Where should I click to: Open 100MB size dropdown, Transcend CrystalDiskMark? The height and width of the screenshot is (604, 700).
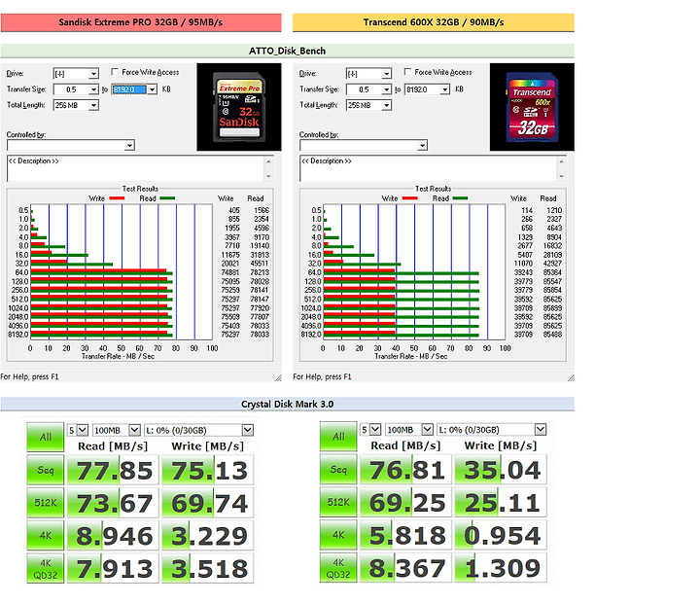[428, 430]
